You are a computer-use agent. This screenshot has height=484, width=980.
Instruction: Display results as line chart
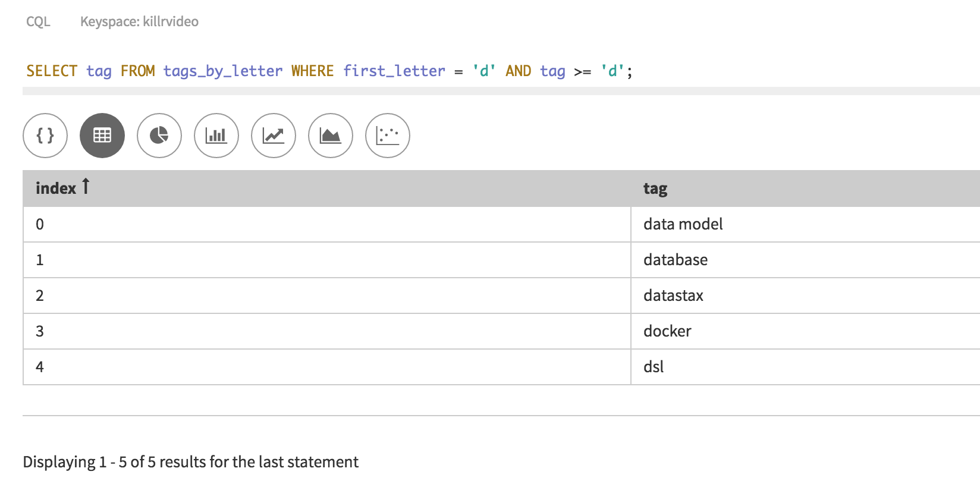[x=274, y=136]
